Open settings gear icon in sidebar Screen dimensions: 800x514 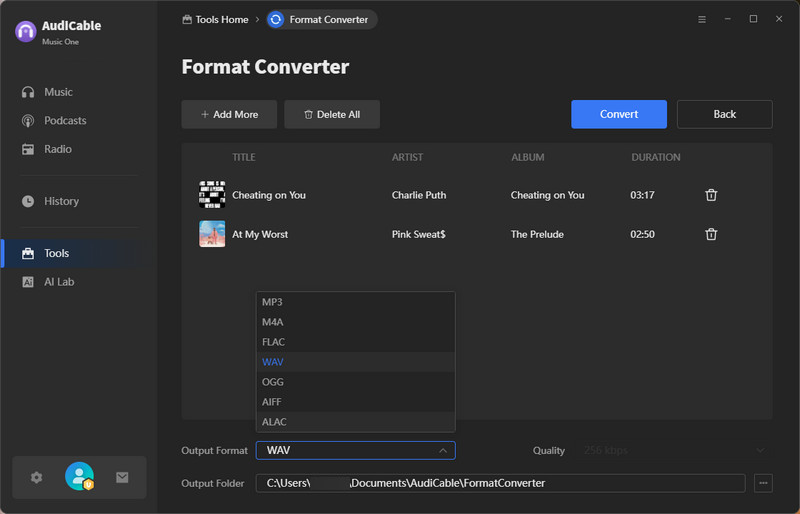36,477
